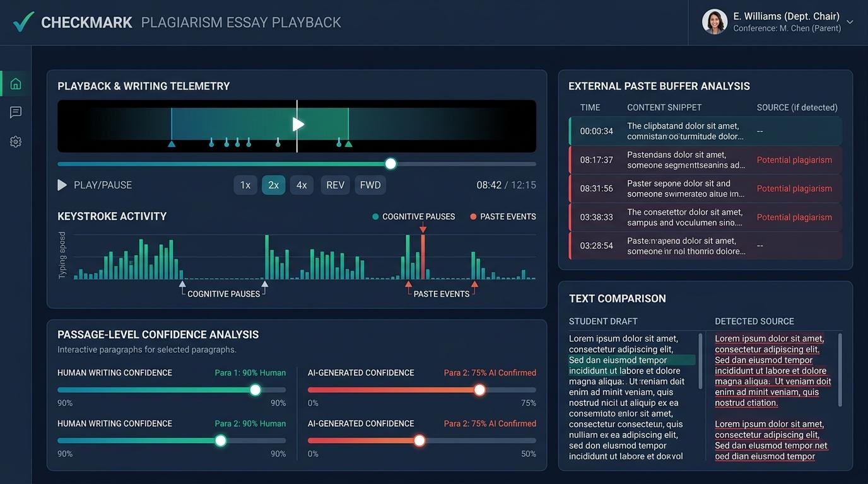Click the STUDENT DRAFT heading
Image resolution: width=868 pixels, height=484 pixels.
pyautogui.click(x=603, y=321)
